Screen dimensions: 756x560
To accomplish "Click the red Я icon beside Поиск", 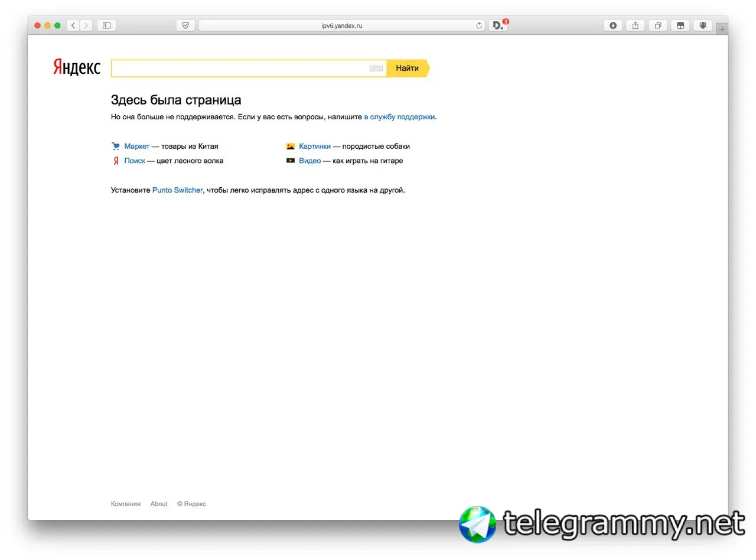I will pyautogui.click(x=116, y=161).
